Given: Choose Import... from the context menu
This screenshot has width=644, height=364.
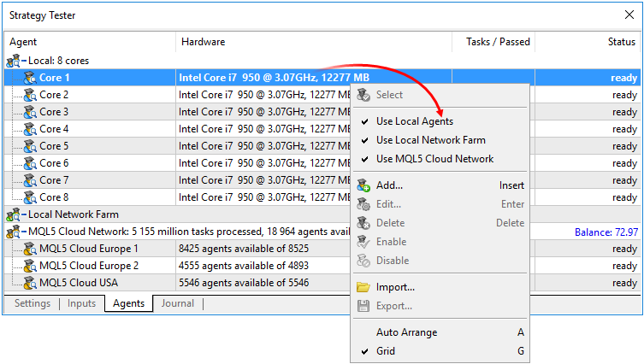Looking at the screenshot, I should [x=440, y=287].
